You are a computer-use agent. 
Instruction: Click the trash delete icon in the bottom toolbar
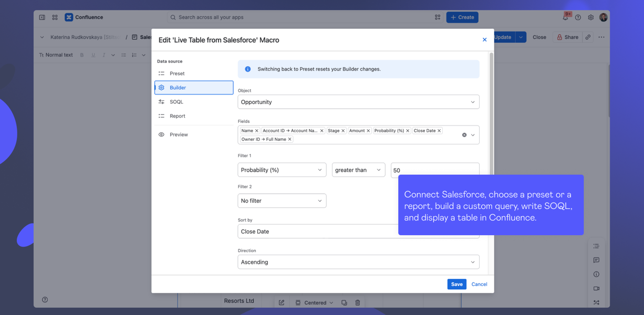pyautogui.click(x=358, y=303)
